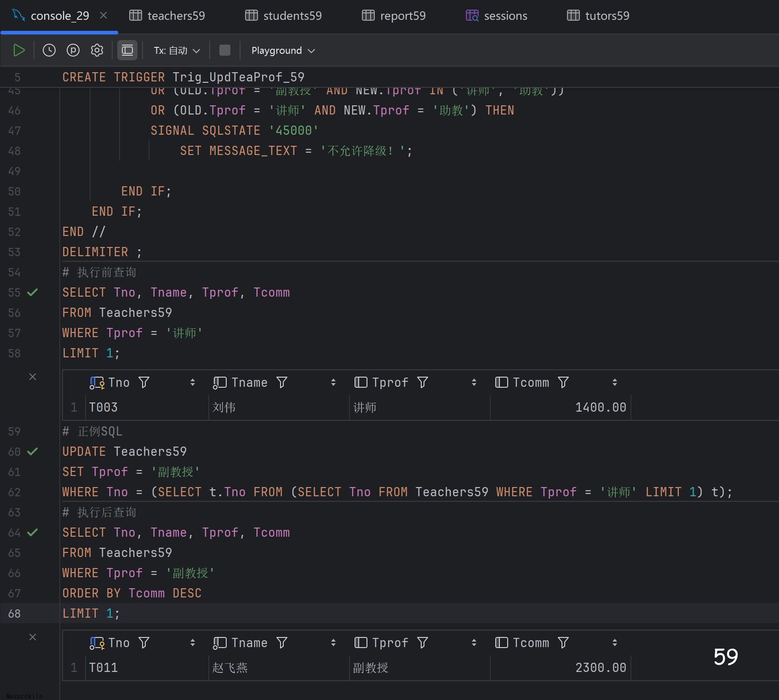Open console settings gear icon
This screenshot has width=779, height=700.
[97, 50]
